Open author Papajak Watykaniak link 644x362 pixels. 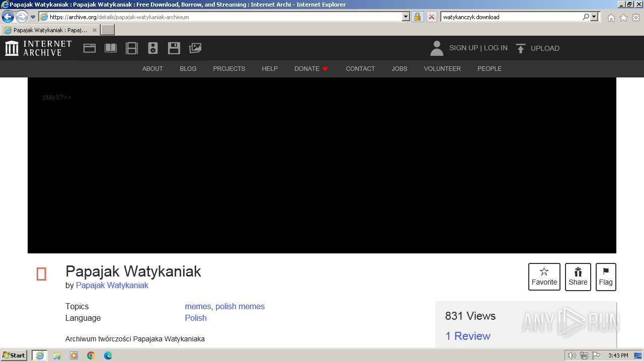coord(112,286)
